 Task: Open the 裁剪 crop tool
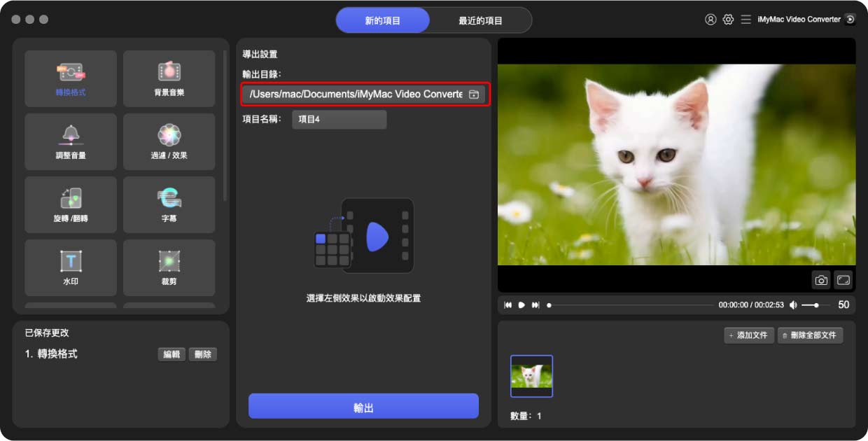169,267
